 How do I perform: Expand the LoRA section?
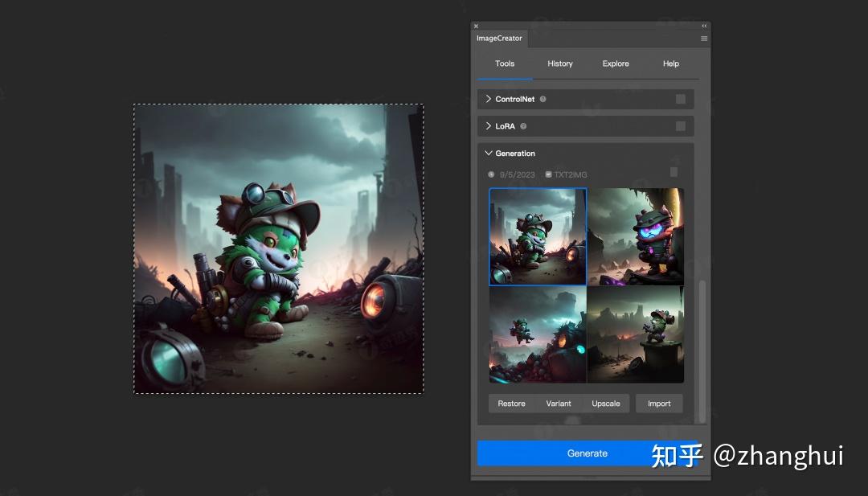point(489,125)
